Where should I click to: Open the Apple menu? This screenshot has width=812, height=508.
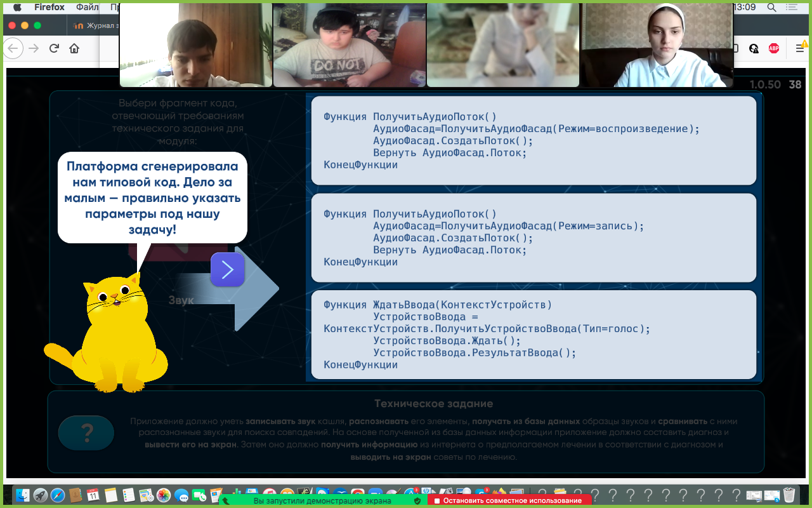click(x=17, y=8)
